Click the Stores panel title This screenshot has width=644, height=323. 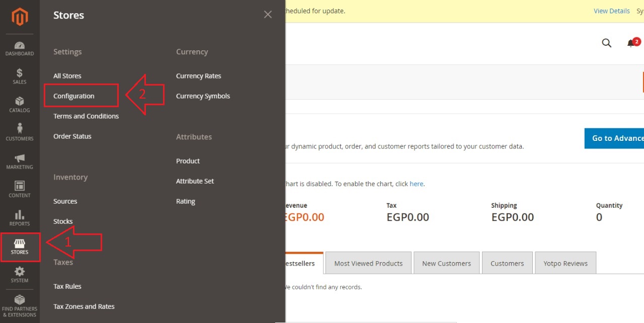(x=69, y=15)
